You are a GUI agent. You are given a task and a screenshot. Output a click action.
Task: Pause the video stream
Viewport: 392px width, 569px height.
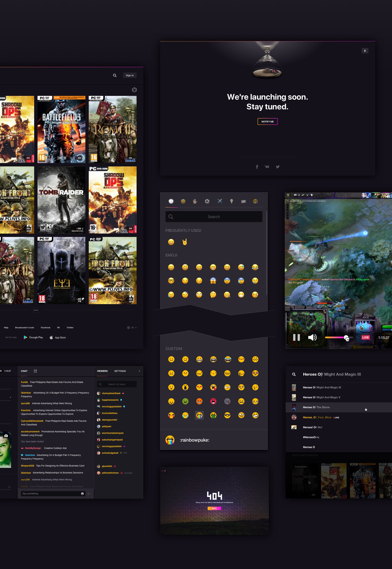click(x=296, y=337)
